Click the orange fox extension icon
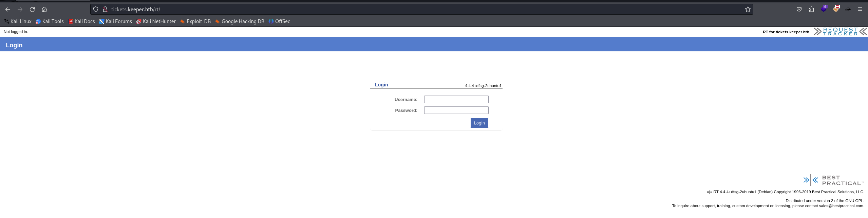This screenshot has height=218, width=868. (836, 9)
